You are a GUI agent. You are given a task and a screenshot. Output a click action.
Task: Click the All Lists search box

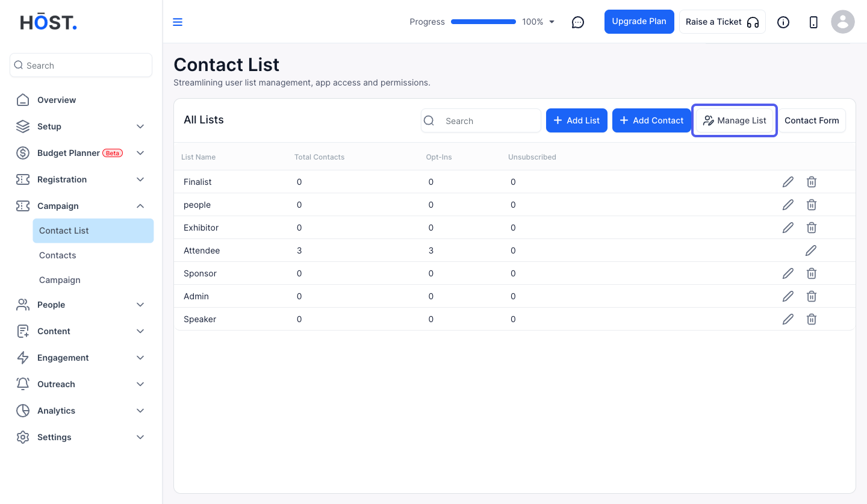tap(481, 120)
